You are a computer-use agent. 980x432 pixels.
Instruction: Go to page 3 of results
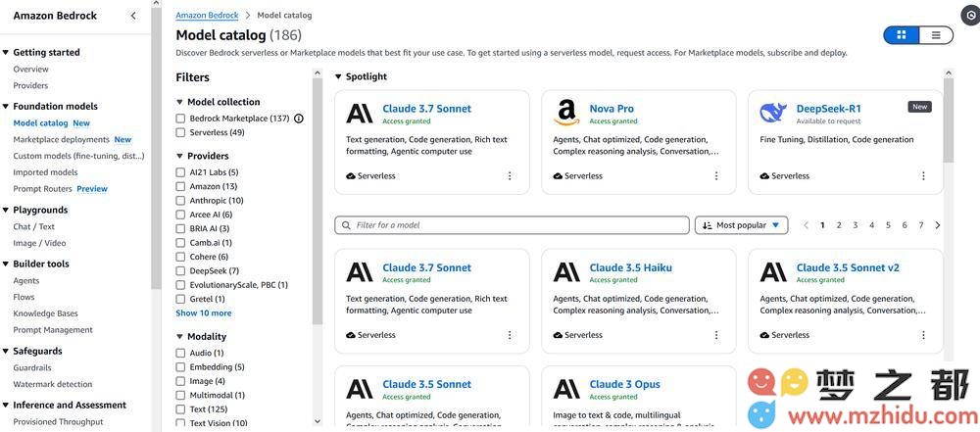click(x=855, y=225)
